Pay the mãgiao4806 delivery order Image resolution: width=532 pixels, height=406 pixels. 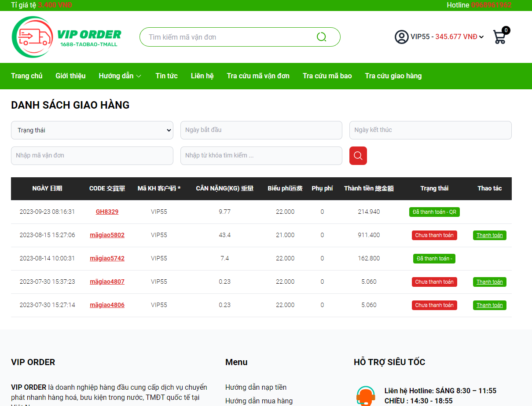tap(489, 305)
